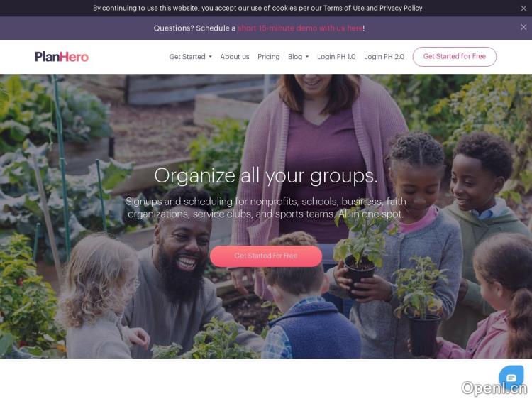Dismiss the cookie notice banner
The height and width of the screenshot is (399, 532).
523,9
